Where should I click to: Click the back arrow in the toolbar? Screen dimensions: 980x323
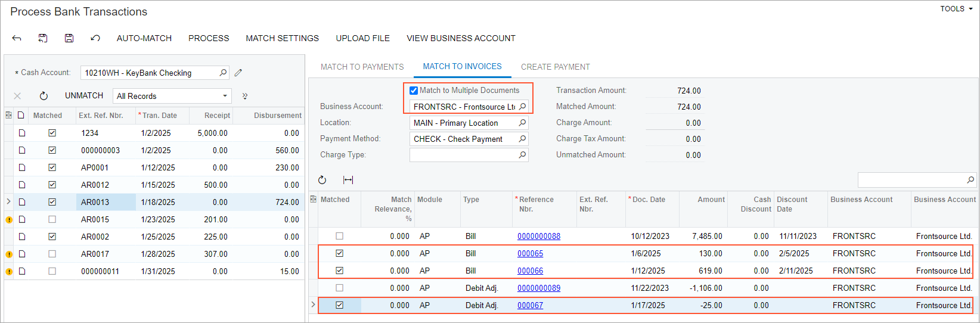coord(17,38)
